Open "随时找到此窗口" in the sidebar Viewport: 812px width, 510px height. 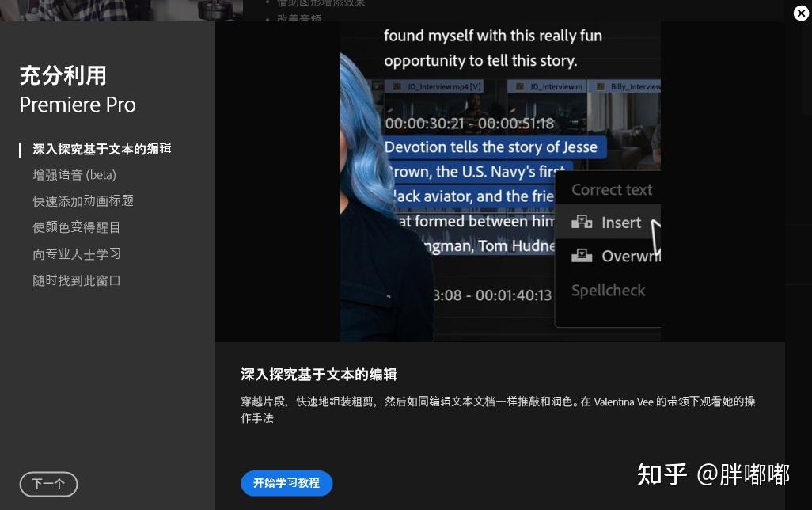coord(77,280)
